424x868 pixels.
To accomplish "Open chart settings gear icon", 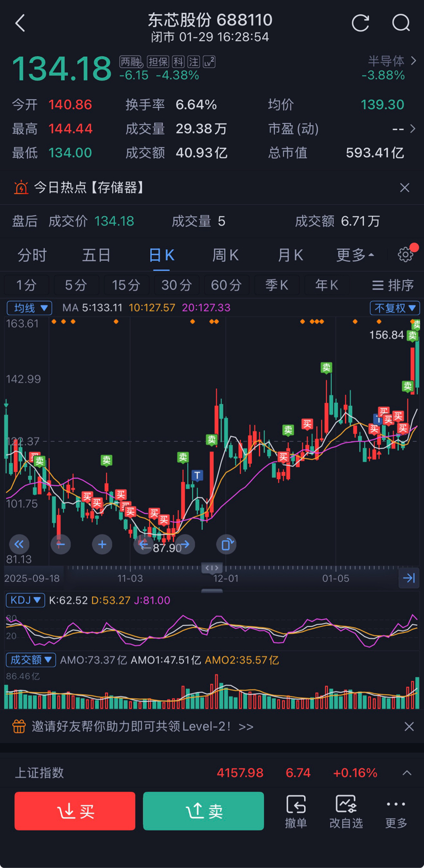I will click(406, 254).
